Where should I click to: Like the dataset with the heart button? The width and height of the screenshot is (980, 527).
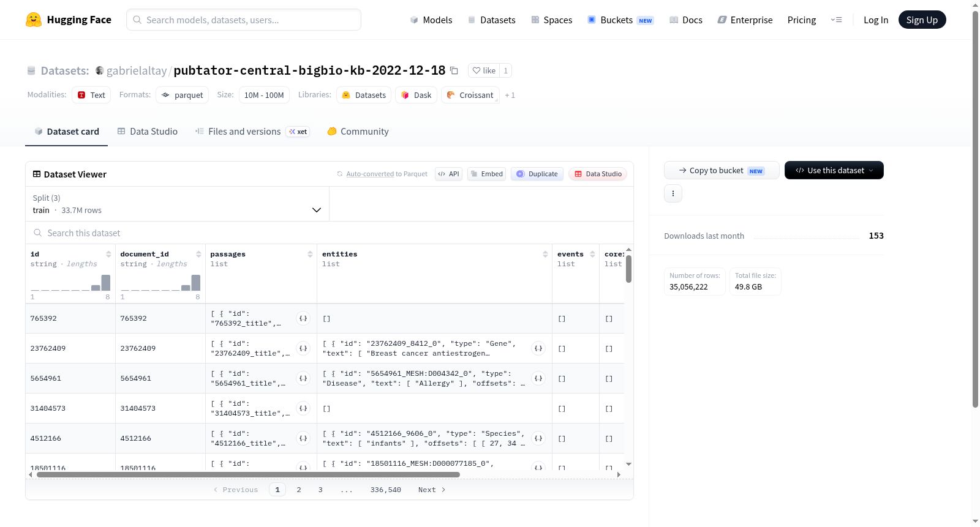point(484,70)
